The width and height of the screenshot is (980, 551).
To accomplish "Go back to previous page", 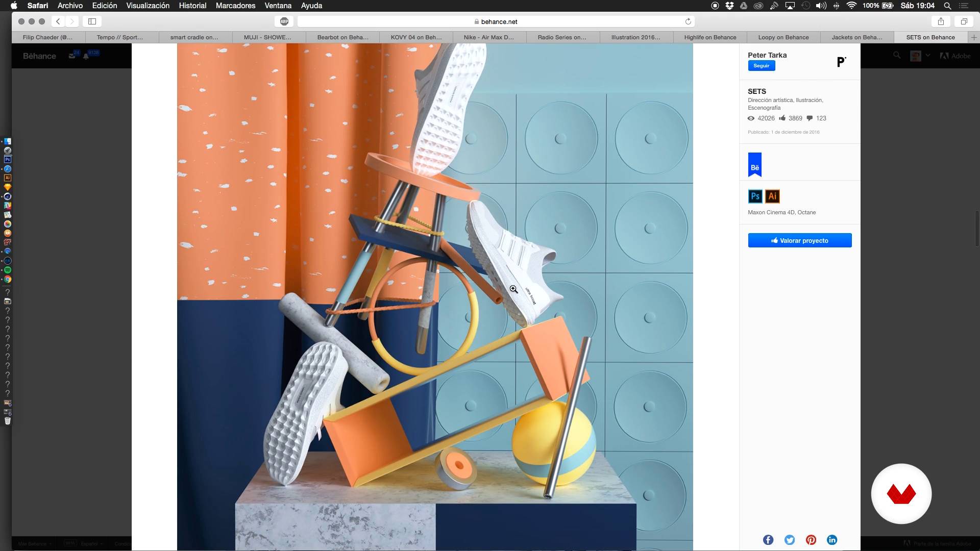I will click(58, 21).
